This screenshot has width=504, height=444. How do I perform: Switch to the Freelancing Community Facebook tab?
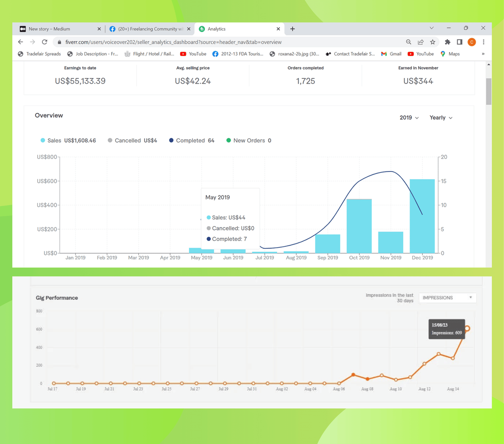[150, 29]
